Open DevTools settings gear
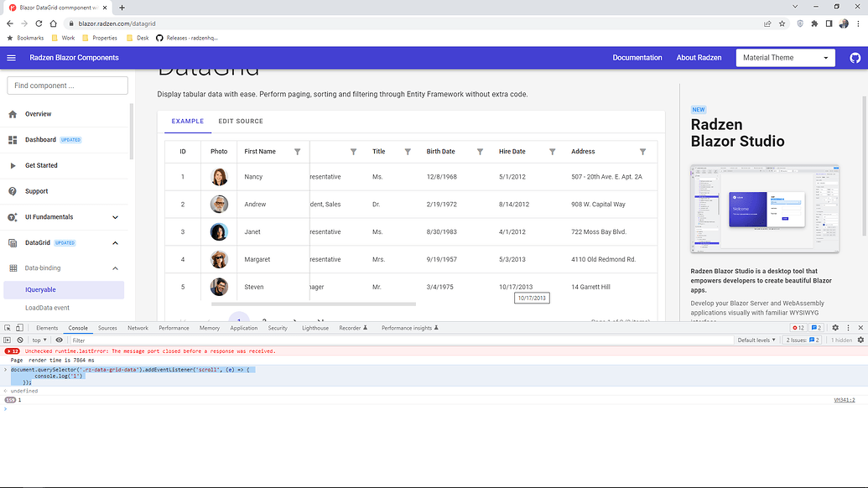 click(835, 328)
